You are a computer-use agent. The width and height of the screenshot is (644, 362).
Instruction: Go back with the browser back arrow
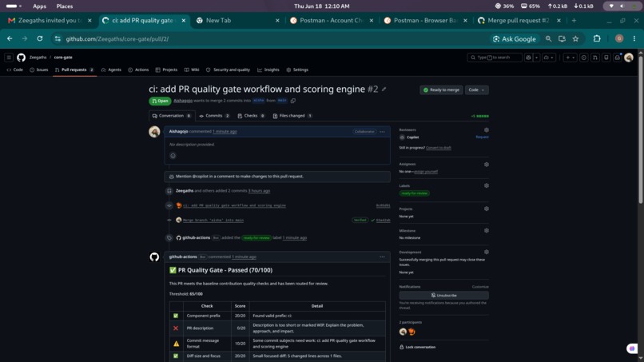(x=10, y=38)
